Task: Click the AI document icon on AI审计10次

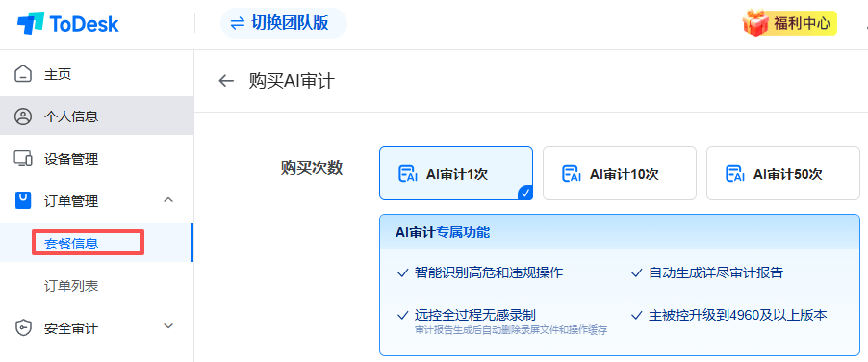Action: (x=572, y=174)
